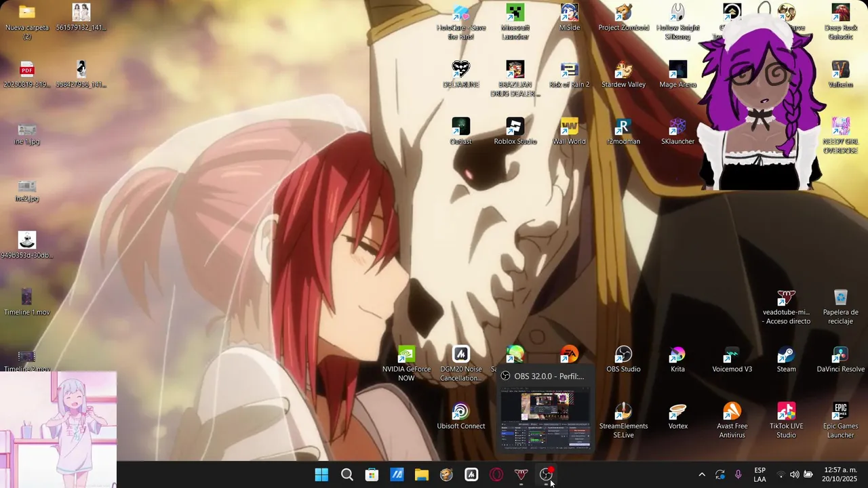Open the clock showing 12:57 a. m.

840,474
